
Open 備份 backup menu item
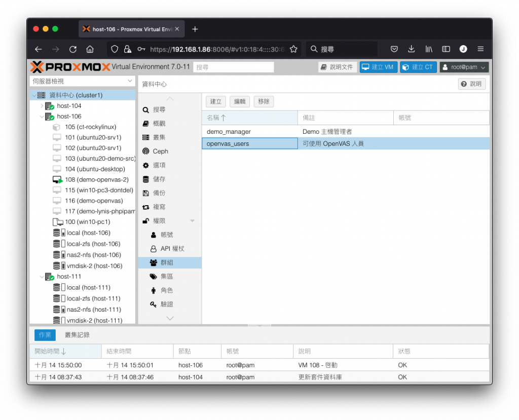170,193
